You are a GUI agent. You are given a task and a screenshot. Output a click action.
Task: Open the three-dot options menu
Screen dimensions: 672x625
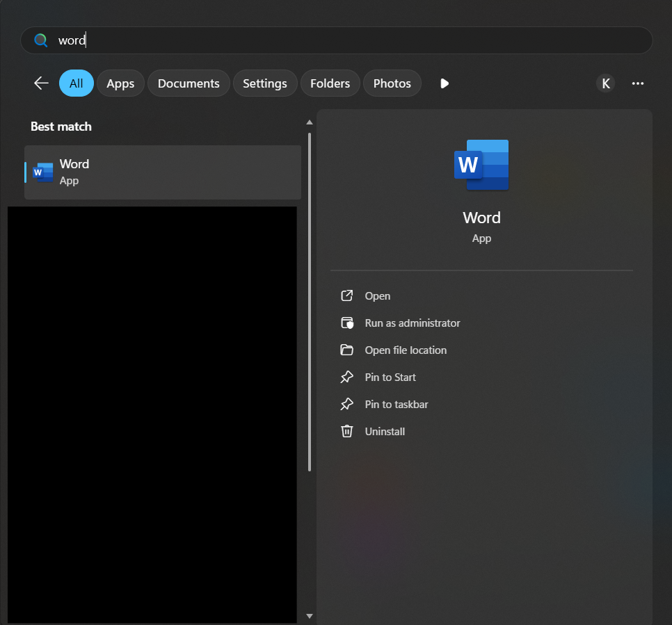tap(637, 83)
